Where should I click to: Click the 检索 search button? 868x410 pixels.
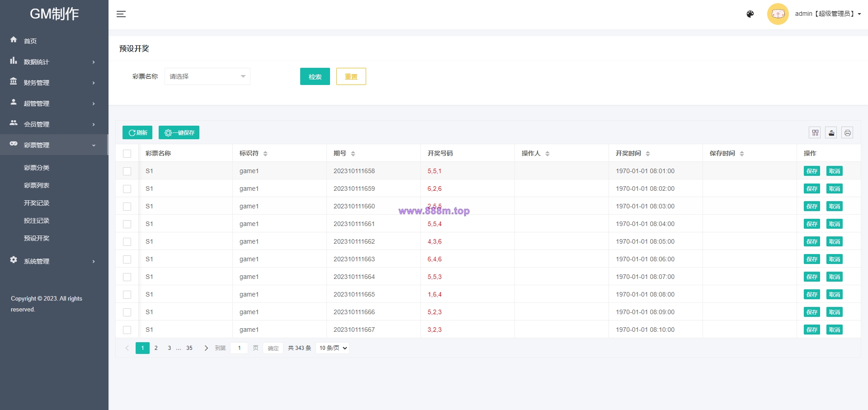(x=315, y=76)
